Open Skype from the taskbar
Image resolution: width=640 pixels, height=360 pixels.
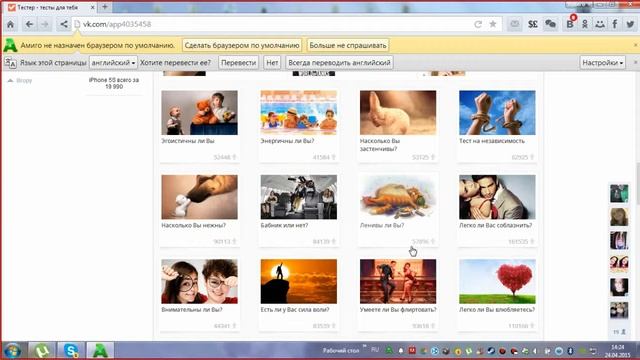click(71, 351)
